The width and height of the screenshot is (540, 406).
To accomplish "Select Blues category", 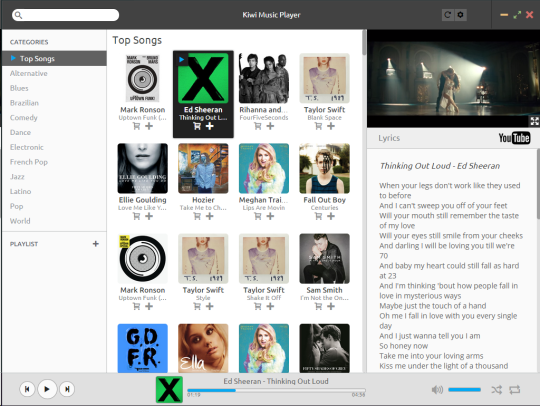I will (54, 88).
